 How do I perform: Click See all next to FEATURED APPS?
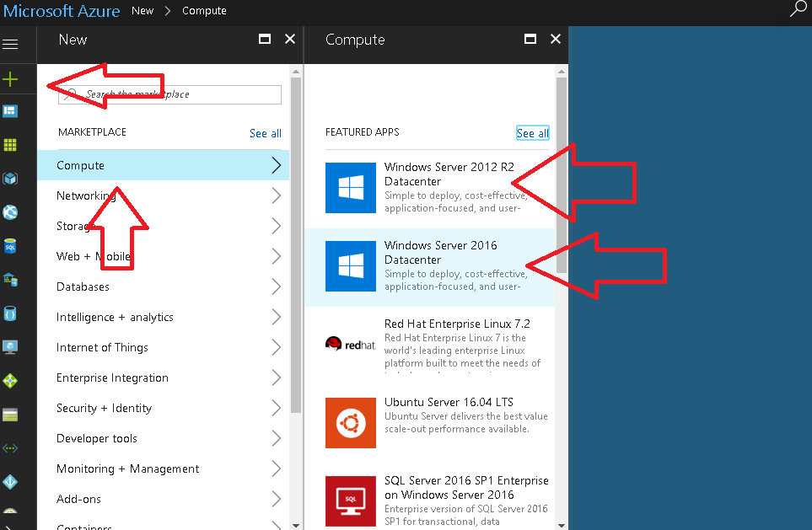[532, 133]
